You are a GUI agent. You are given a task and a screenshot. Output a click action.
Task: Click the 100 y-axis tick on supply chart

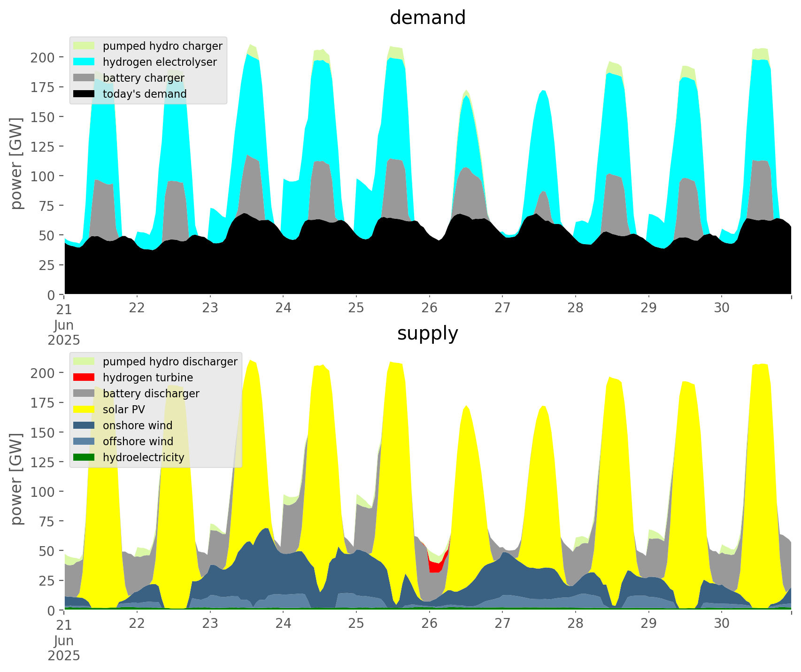tap(42, 492)
